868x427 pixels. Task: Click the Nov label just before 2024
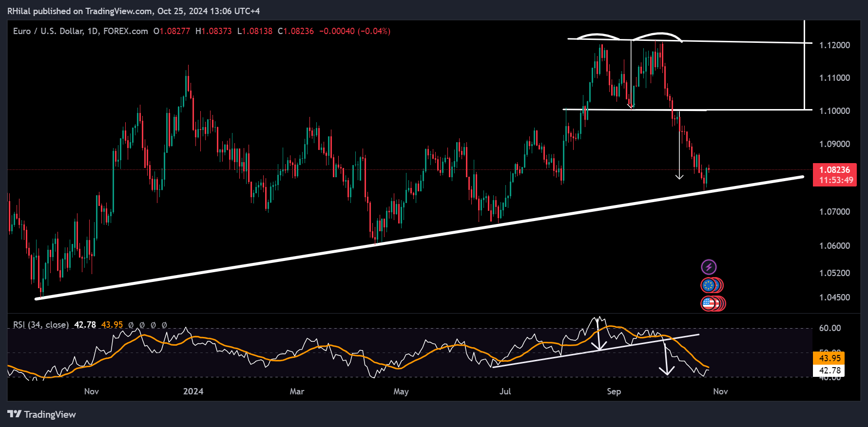click(x=92, y=391)
